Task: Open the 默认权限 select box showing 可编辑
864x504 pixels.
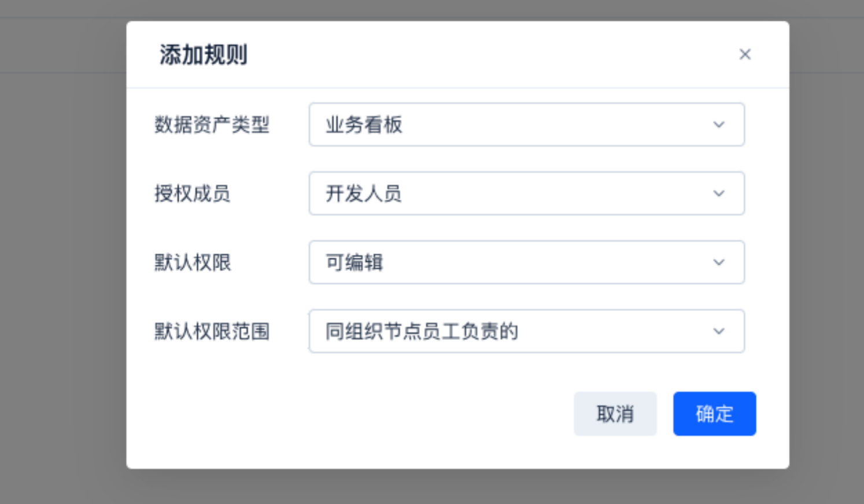Action: [x=526, y=262]
